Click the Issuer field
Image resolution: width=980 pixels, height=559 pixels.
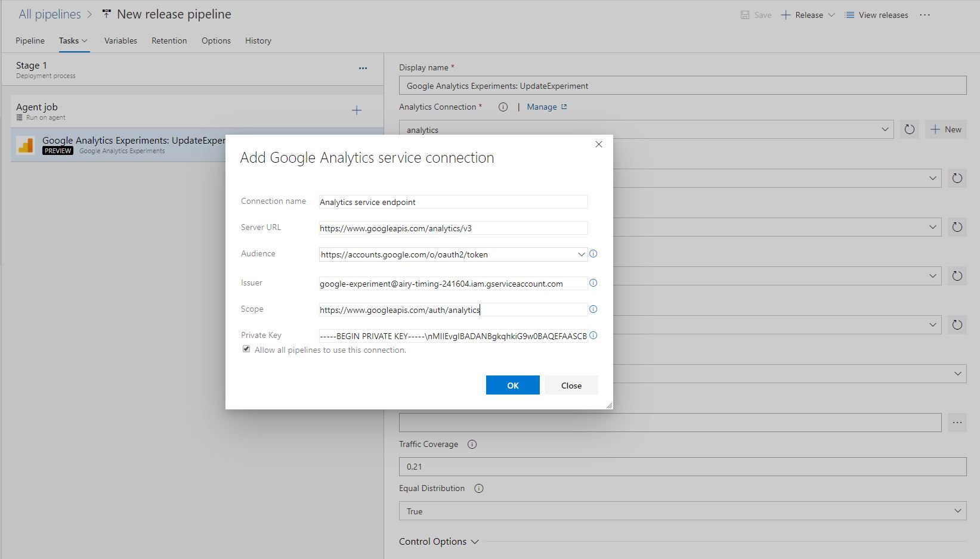coord(453,284)
